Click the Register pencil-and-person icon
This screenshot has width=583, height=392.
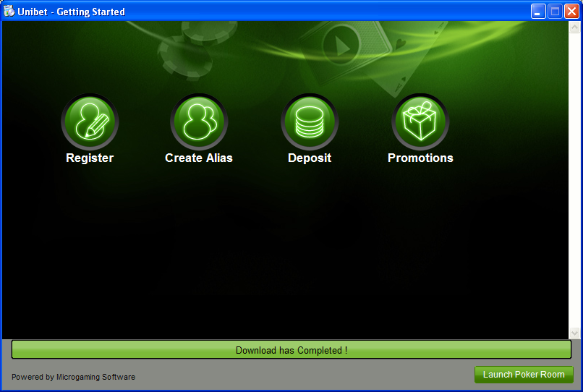90,122
